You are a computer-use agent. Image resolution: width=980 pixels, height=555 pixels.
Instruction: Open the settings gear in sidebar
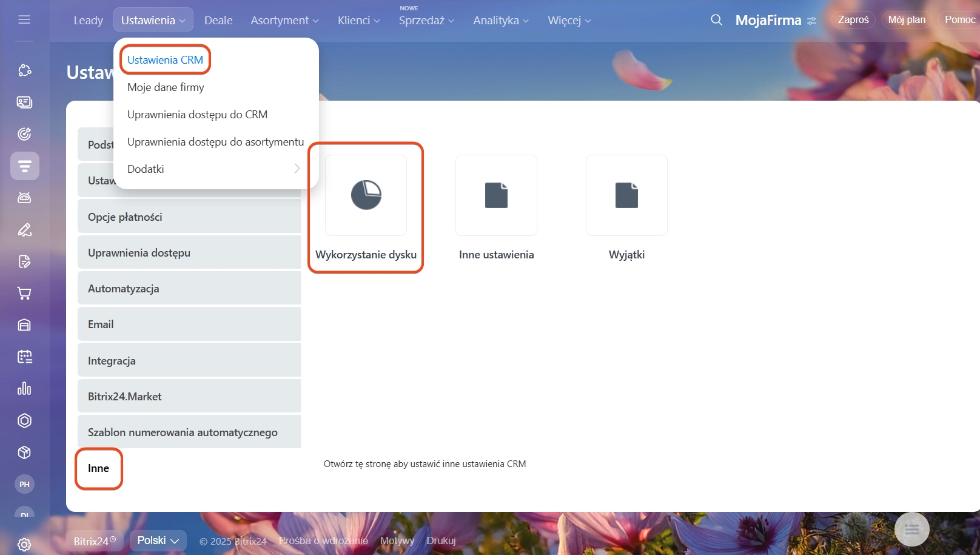pos(24,544)
